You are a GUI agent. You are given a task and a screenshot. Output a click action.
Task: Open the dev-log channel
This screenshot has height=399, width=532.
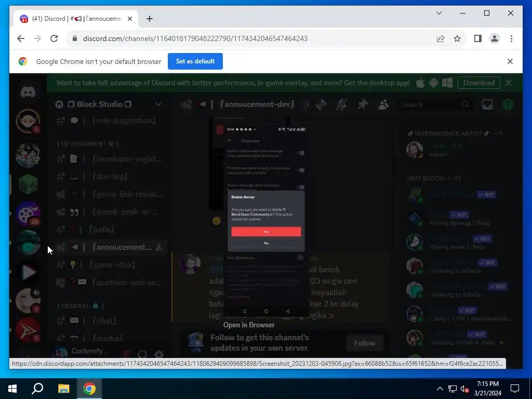click(109, 177)
